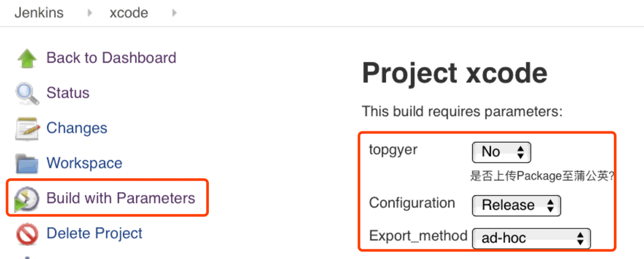Click the Project xcode heading
The image size is (644, 259).
coord(454,73)
